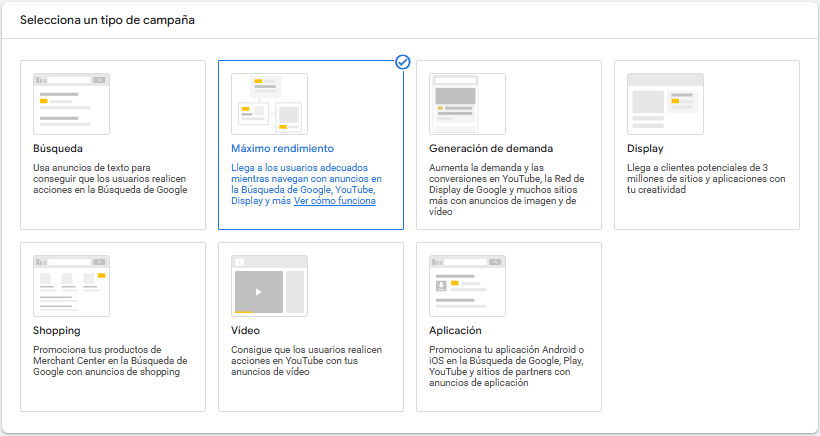The width and height of the screenshot is (820, 436).
Task: Choose the Display campaign illustration icon
Action: (665, 104)
